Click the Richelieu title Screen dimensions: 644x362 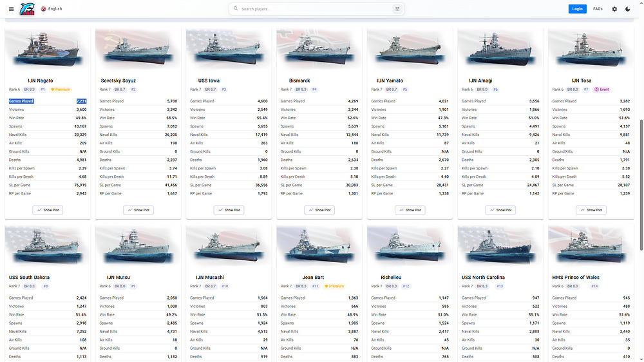coord(391,278)
